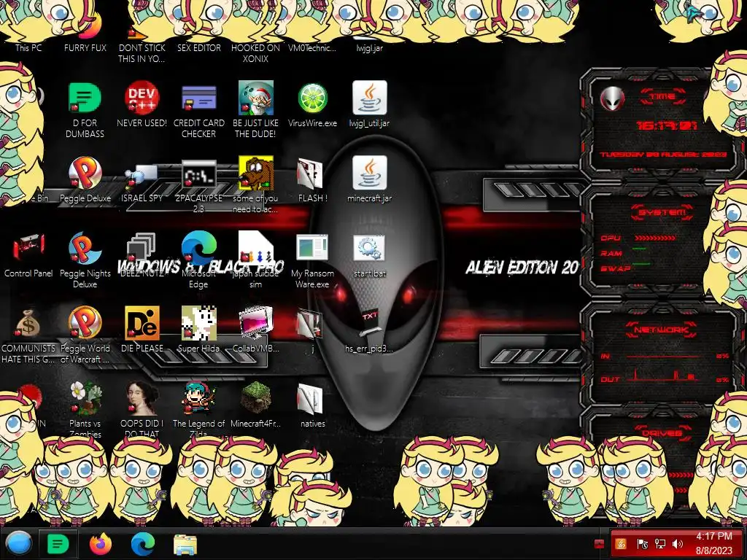Select the start.bat gear file
Image resolution: width=747 pixels, height=560 pixels.
coord(370,248)
